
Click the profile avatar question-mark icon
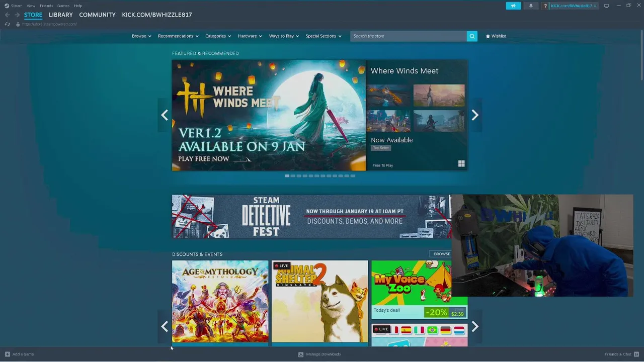[545, 6]
